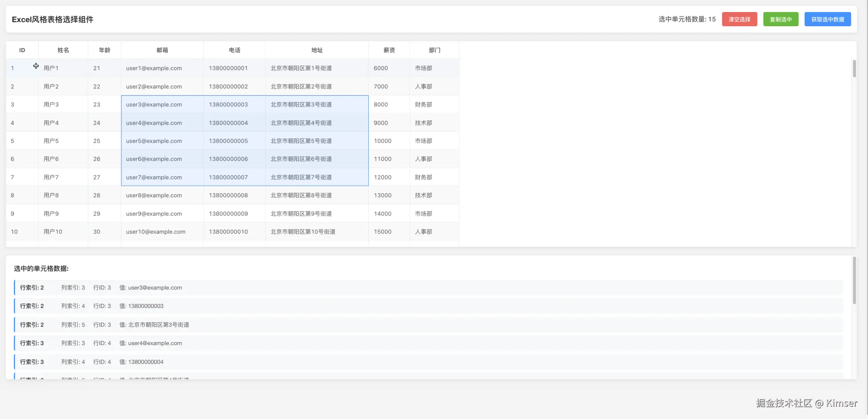Click the 姓名 column header

coord(63,50)
